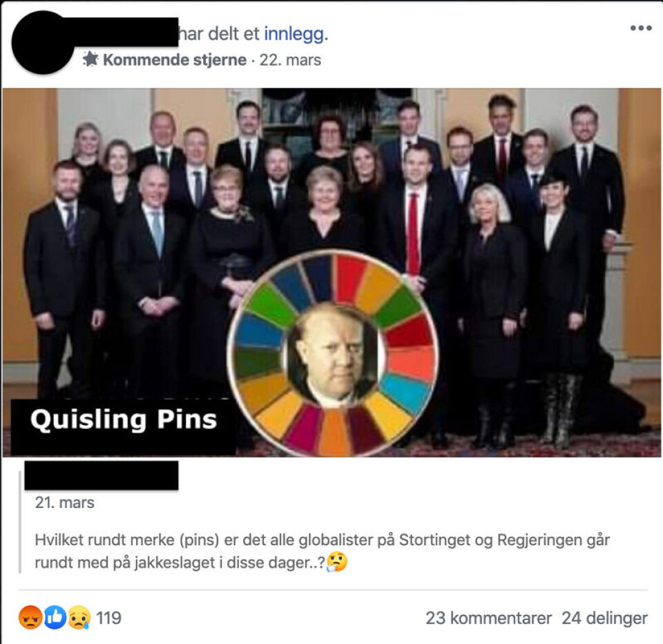Click the star badge icon beside Kommende stjerne
663x644 pixels.
[90, 59]
